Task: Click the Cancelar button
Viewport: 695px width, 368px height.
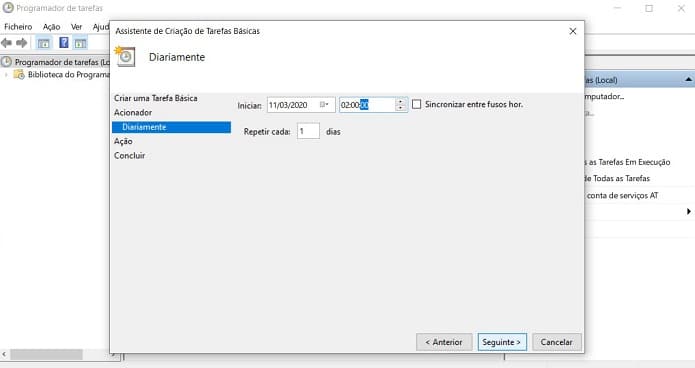Action: tap(557, 342)
